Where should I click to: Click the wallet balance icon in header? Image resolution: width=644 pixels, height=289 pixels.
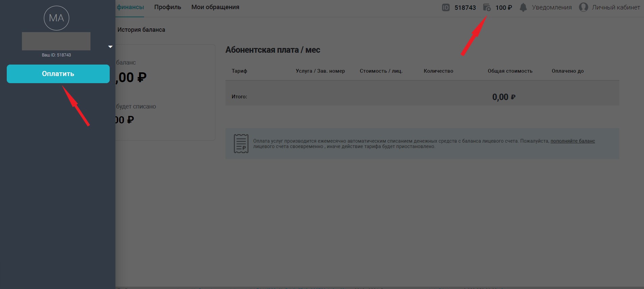[x=487, y=7]
